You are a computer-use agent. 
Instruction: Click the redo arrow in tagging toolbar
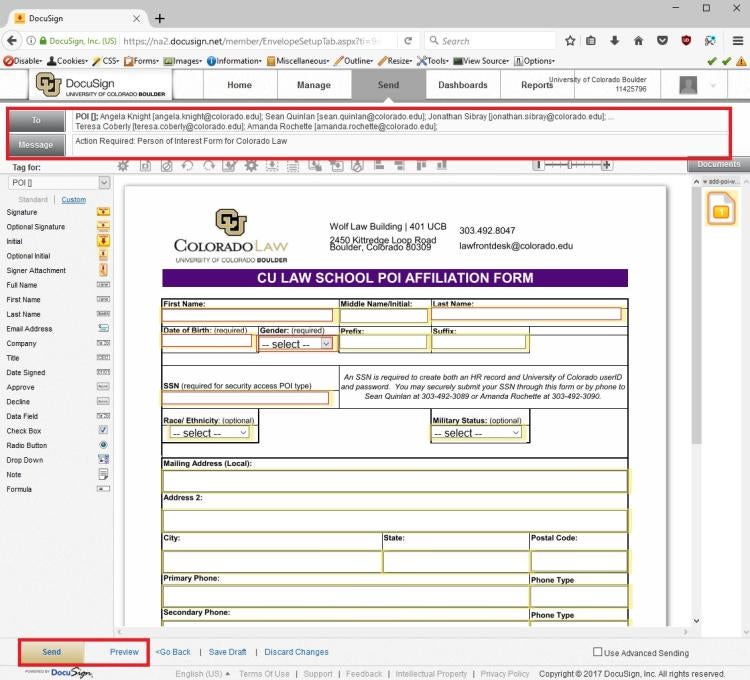pyautogui.click(x=209, y=165)
